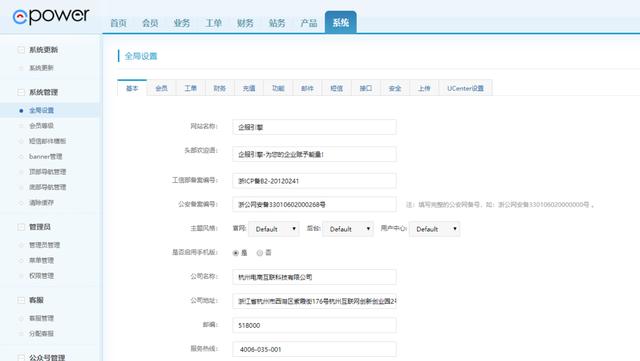Screen dimensions: 640x361
Task: Open the 后台 theme Default dropdown
Action: pyautogui.click(x=348, y=229)
